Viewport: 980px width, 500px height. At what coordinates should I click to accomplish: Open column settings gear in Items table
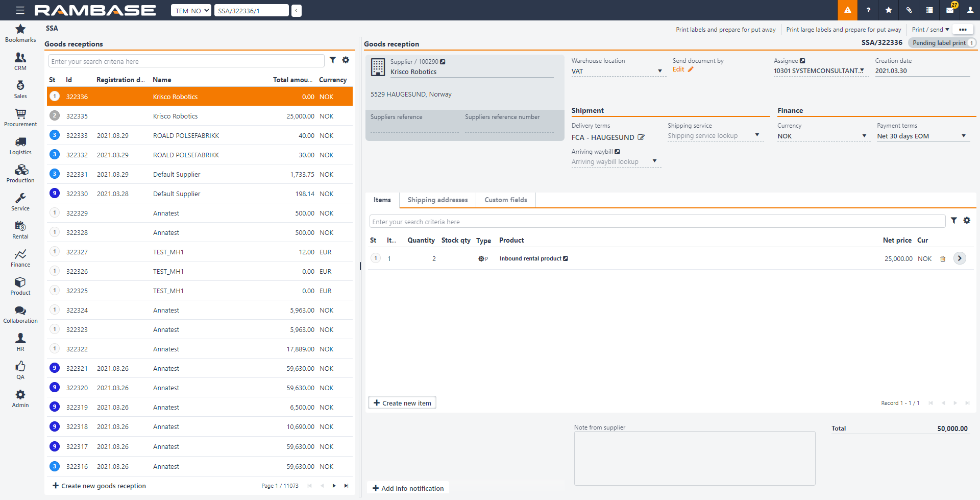(967, 221)
